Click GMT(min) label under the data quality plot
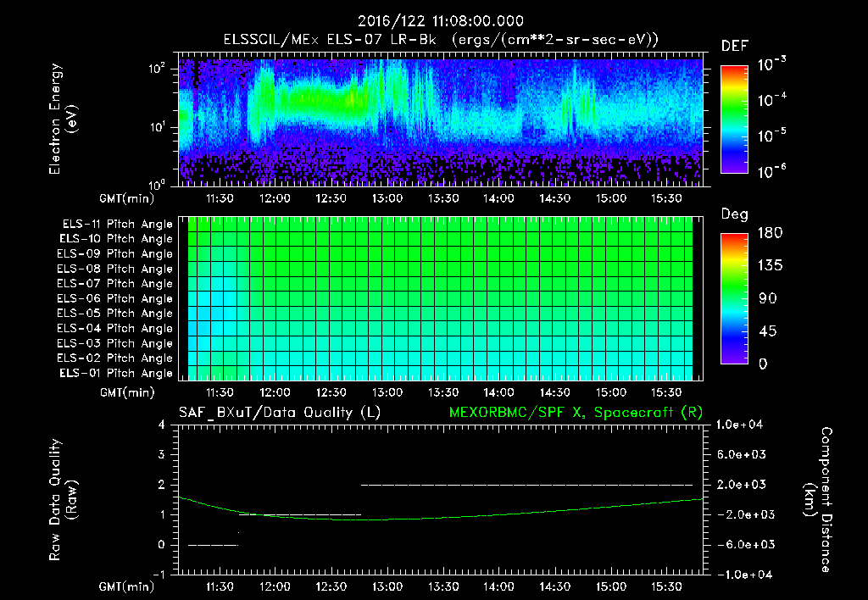868x600 pixels. (127, 586)
